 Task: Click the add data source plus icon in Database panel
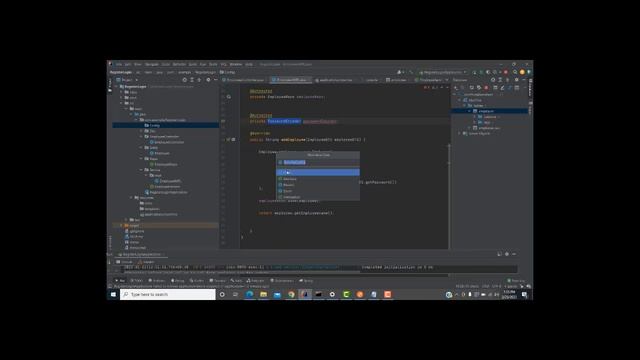tap(456, 88)
